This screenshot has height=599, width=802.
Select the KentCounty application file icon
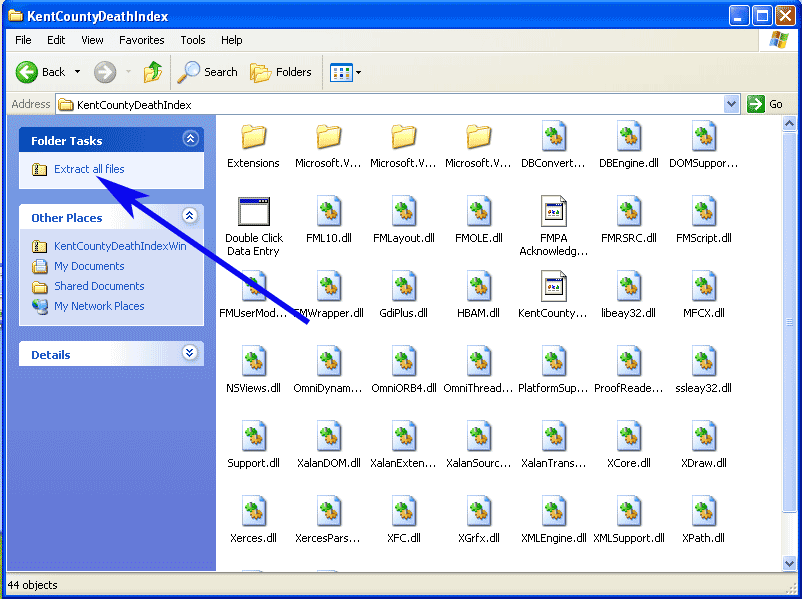pos(553,286)
